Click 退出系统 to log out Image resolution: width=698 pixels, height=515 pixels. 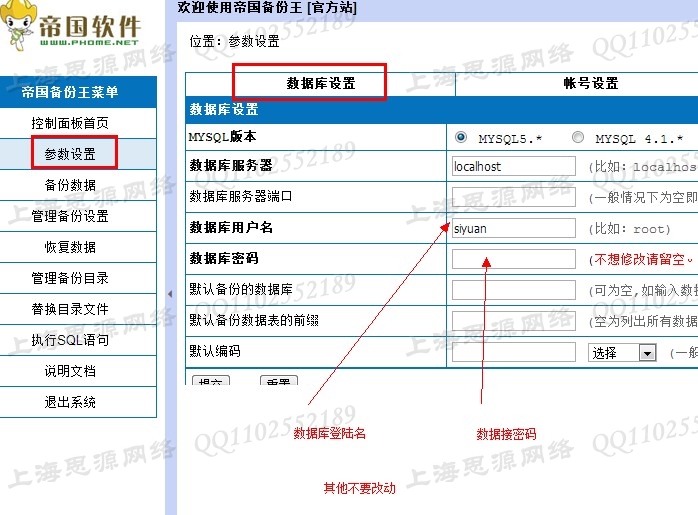coord(70,402)
